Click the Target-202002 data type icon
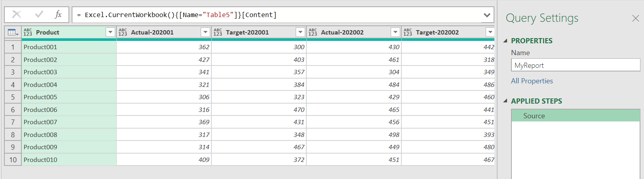Viewport: 644px width, 179px height. [x=408, y=32]
